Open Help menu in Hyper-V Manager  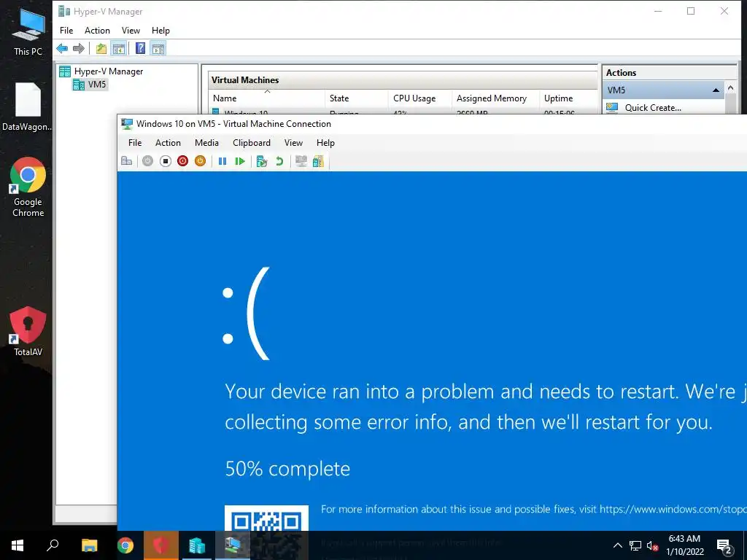[x=160, y=31]
